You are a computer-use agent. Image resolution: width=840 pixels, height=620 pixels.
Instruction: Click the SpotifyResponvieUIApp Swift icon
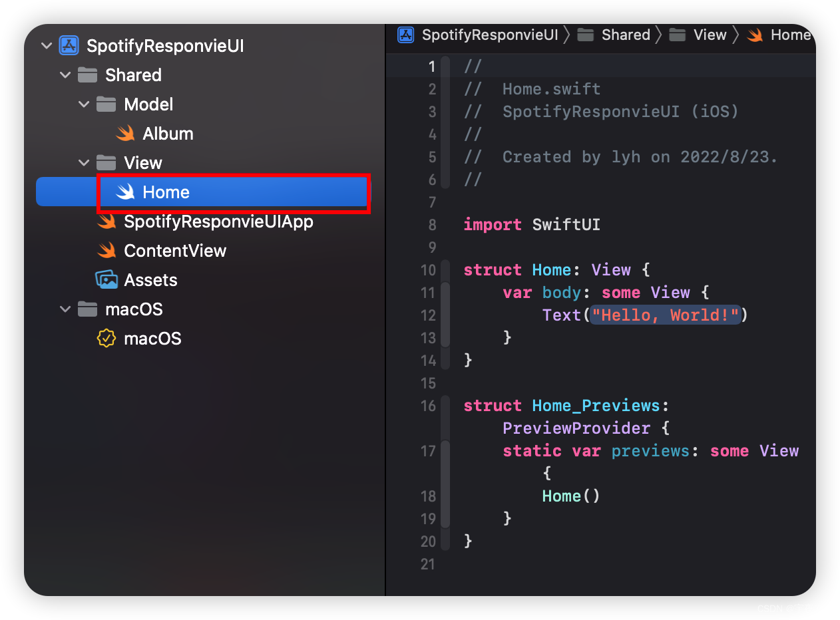(106, 221)
